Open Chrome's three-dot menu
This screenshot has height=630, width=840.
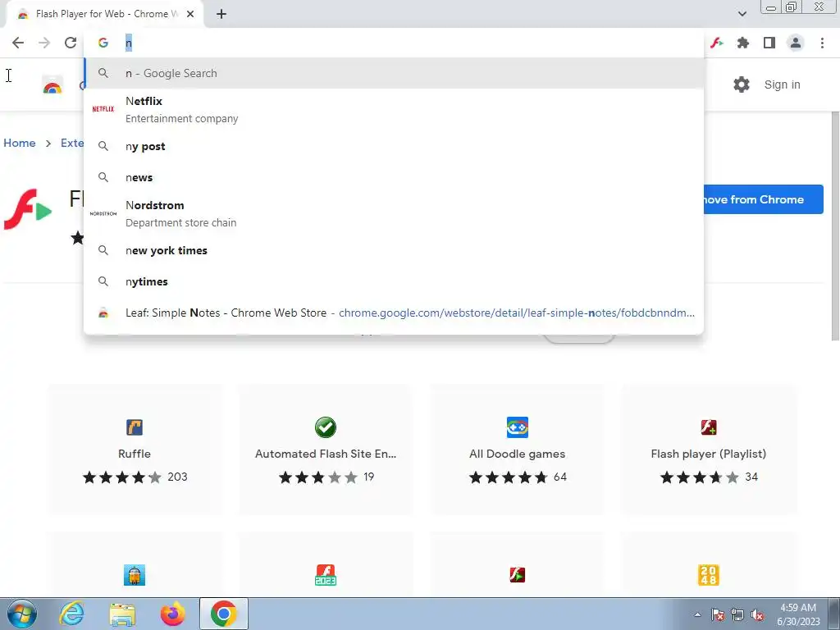pyautogui.click(x=822, y=43)
